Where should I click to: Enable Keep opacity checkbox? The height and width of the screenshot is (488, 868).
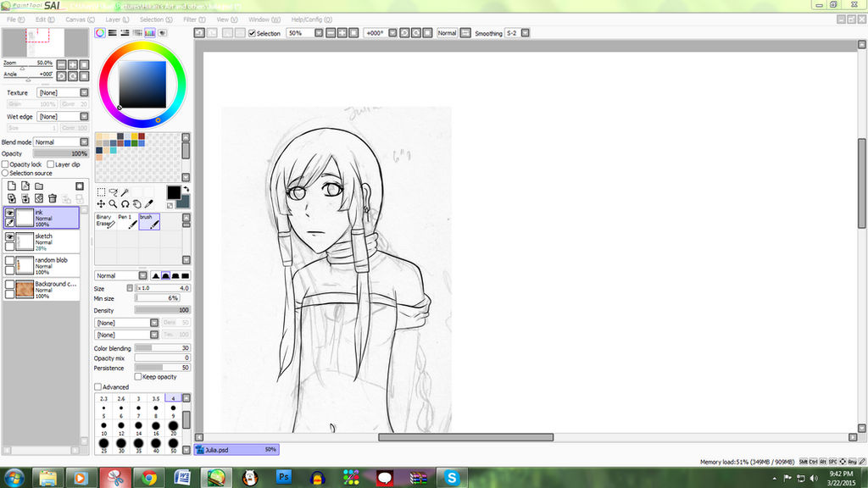138,377
